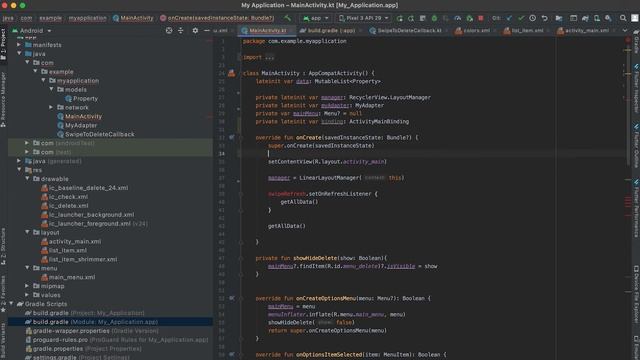Screen dimensions: 640x360
Task: Click Attach Debugger to Android Process icon
Action: (x=469, y=18)
